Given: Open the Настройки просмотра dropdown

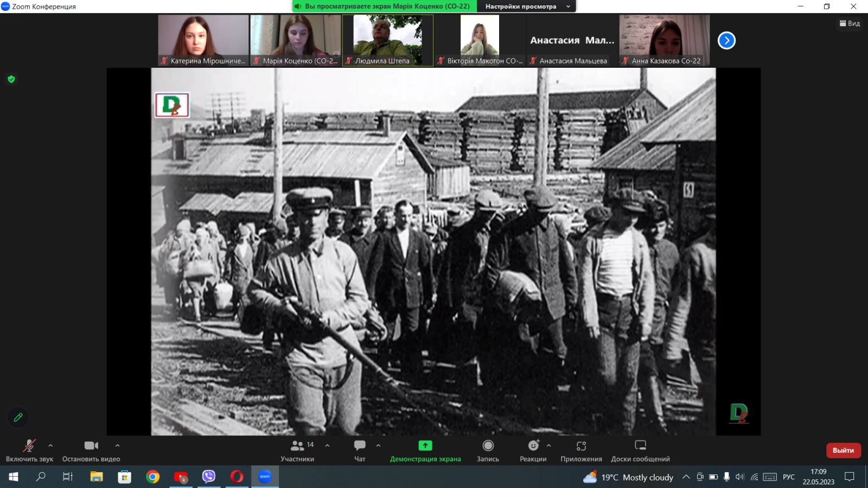Looking at the screenshot, I should (x=526, y=7).
